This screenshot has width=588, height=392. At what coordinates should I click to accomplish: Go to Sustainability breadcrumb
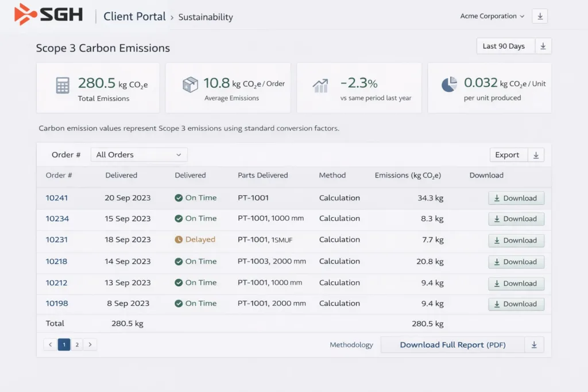pyautogui.click(x=206, y=17)
